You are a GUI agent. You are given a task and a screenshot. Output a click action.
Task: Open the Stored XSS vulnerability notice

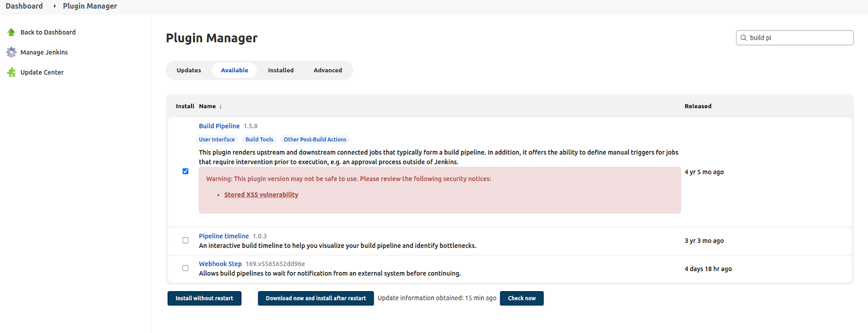[261, 194]
